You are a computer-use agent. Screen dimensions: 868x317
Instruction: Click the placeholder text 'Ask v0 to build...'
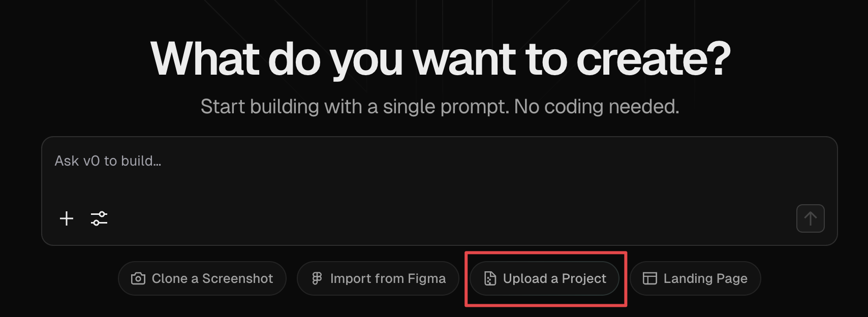coord(108,161)
